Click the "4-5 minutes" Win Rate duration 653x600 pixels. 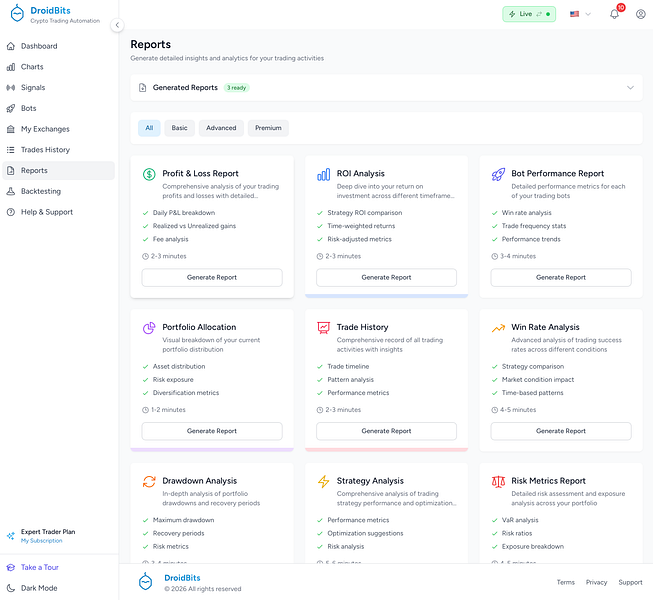click(x=518, y=410)
